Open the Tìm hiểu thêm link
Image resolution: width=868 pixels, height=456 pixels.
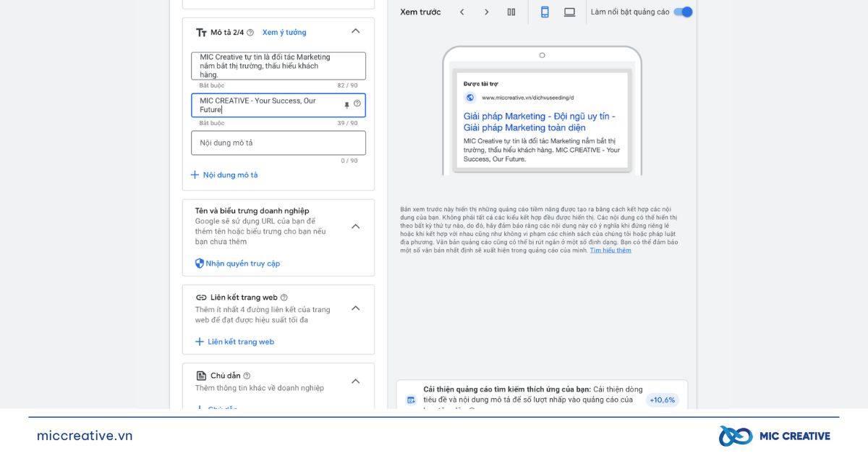[x=610, y=250]
